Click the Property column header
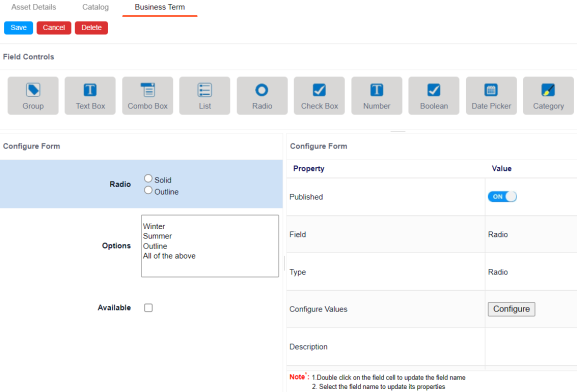The image size is (577, 392). click(x=309, y=169)
